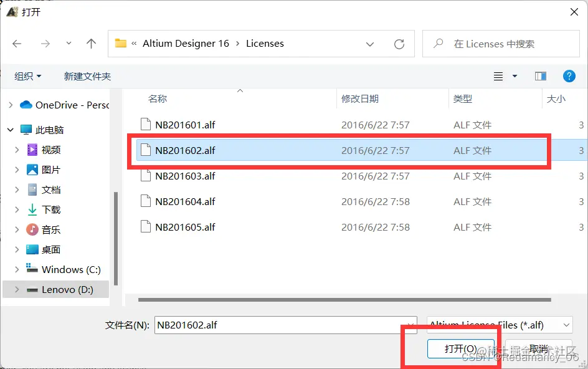Open the 组织 menu
Viewport: 588px width, 369px height.
click(x=28, y=76)
